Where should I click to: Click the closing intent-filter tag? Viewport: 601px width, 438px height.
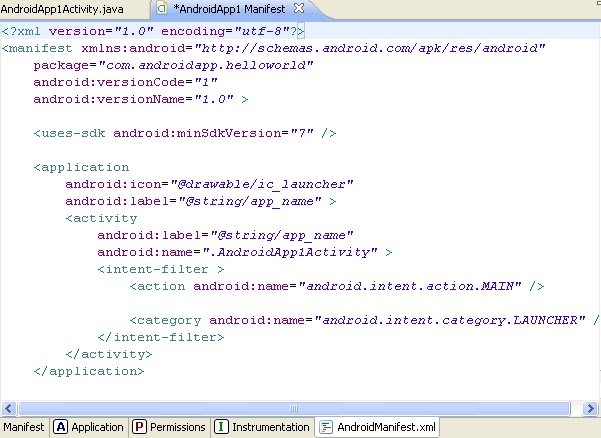(x=161, y=337)
